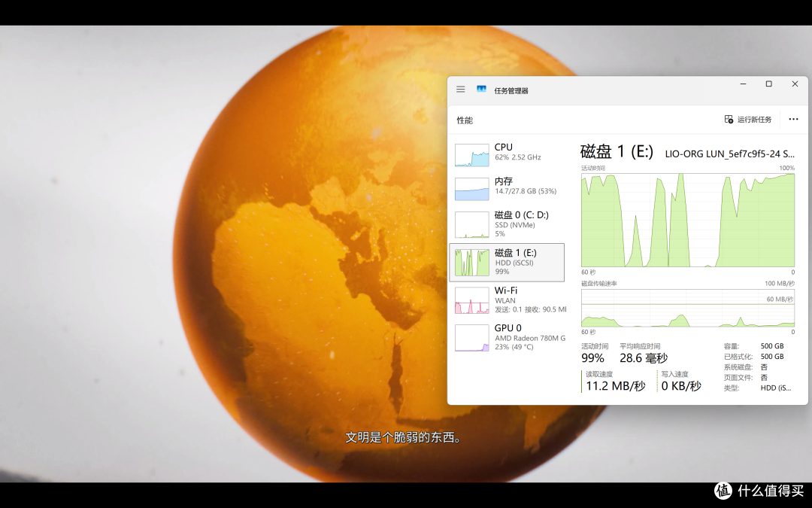Click the 页面文件 否 value
This screenshot has width=812, height=508.
click(764, 377)
